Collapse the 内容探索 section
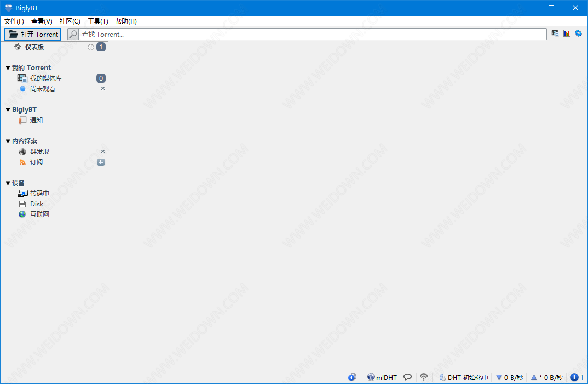Screen dimensions: 588x384 (x=8, y=141)
